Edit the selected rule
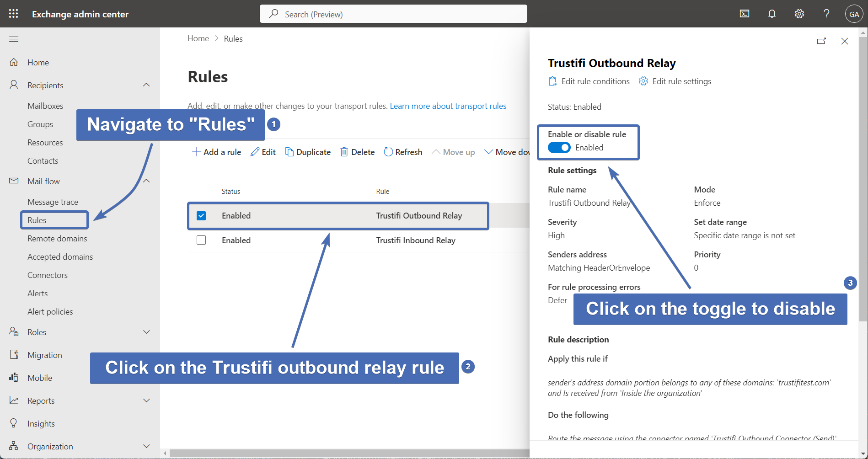This screenshot has height=459, width=868. coord(263,152)
